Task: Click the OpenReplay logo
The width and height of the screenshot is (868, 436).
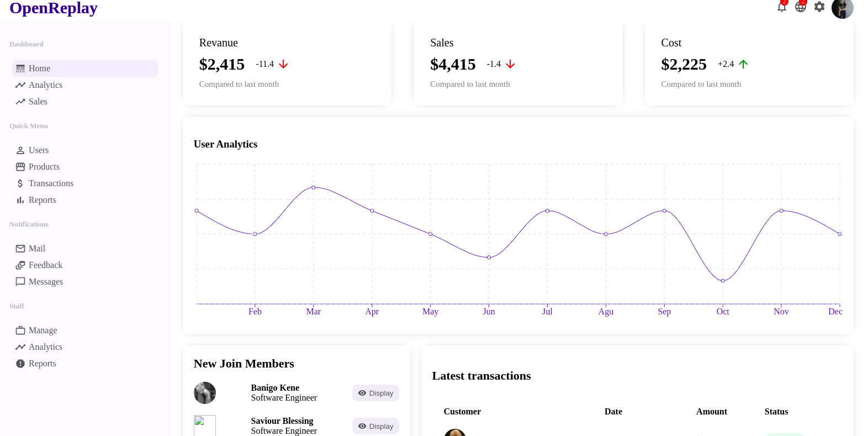Action: 54,8
